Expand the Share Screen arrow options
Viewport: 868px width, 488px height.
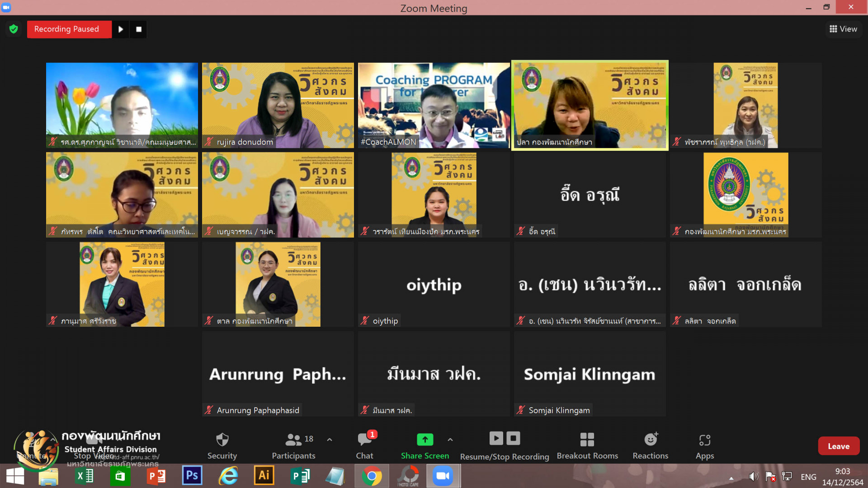[450, 439]
